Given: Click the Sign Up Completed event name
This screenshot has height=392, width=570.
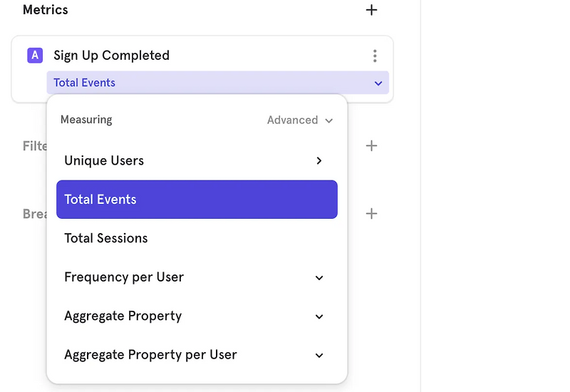Looking at the screenshot, I should 111,56.
